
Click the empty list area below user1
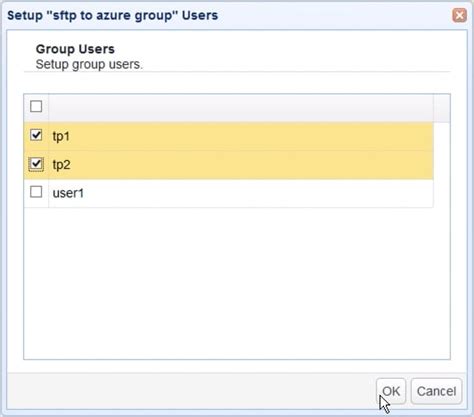[237, 283]
